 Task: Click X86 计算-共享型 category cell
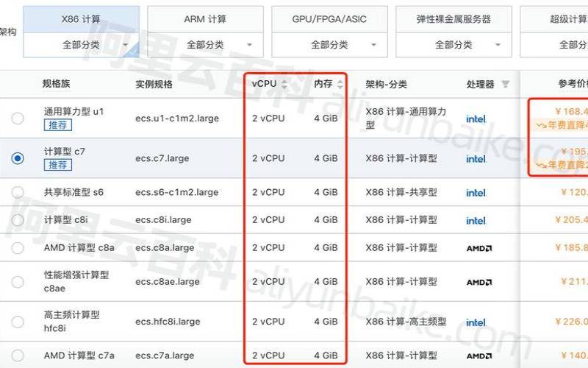pyautogui.click(x=401, y=192)
